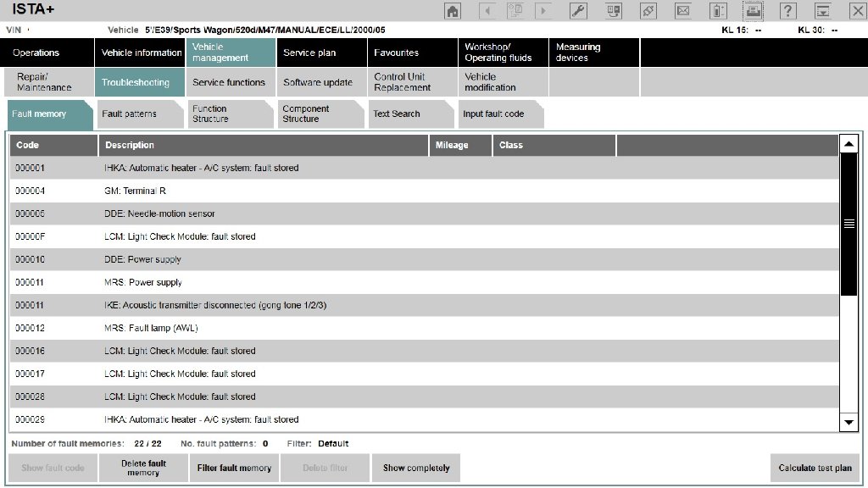Open the envelope feedback icon
This screenshot has height=488, width=868.
coord(683,10)
